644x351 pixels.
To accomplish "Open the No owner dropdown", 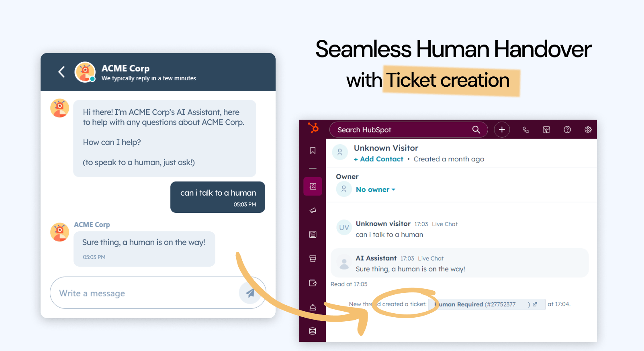I will click(375, 189).
